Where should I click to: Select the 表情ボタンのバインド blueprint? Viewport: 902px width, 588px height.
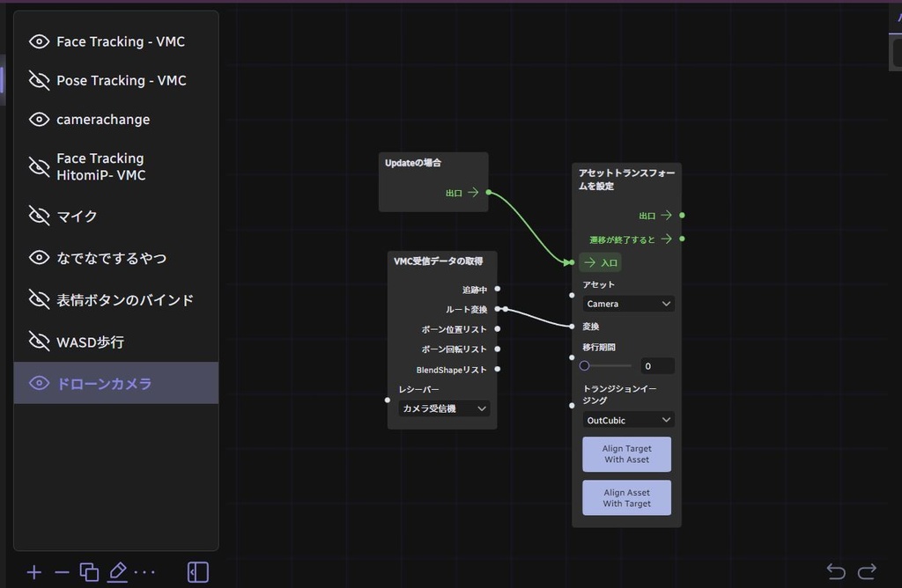click(125, 300)
